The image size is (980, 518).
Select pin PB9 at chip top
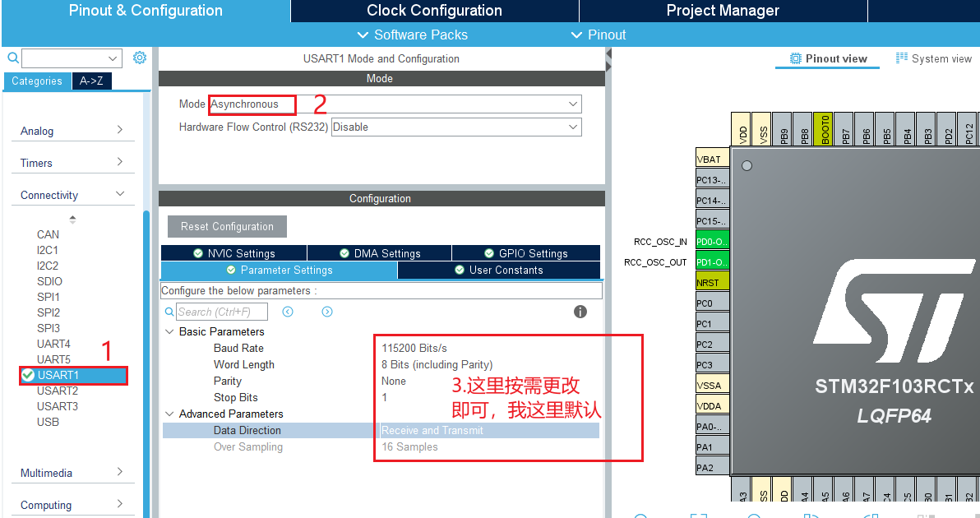pyautogui.click(x=784, y=129)
